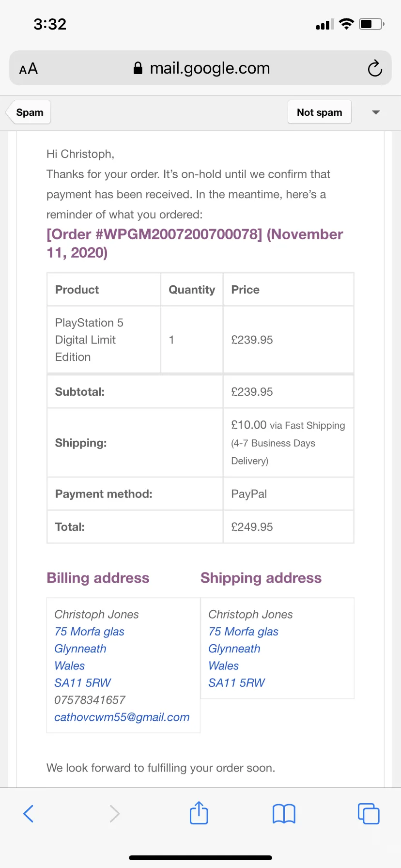Open the cathovcwm55@gmail.com email link

click(x=122, y=717)
